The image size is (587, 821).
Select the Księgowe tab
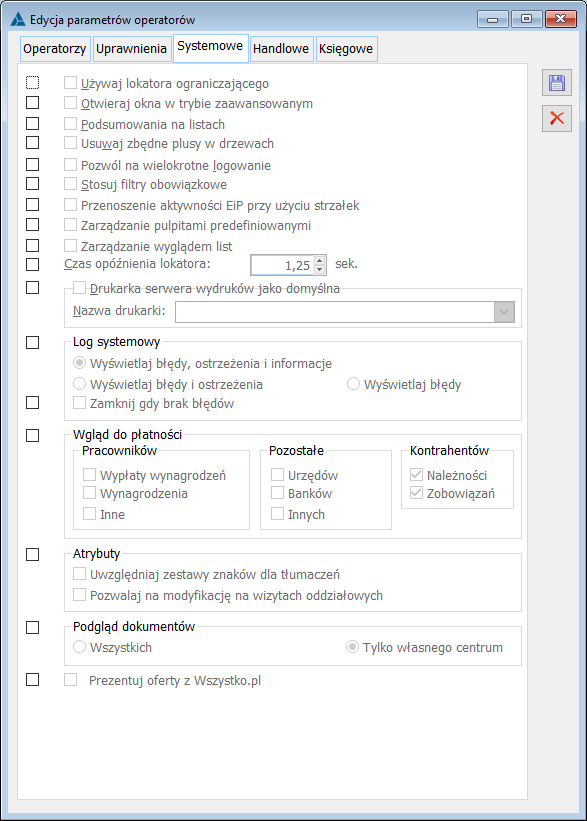click(346, 49)
